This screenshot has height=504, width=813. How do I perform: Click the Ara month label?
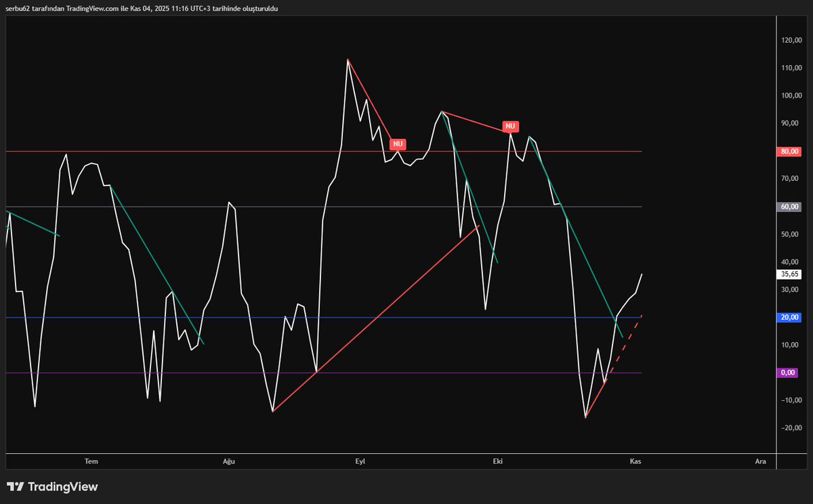pos(761,461)
